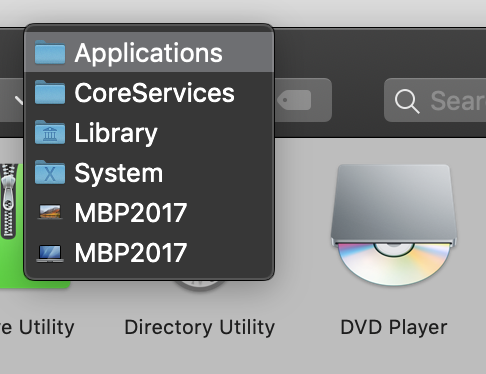Click the DVD Player name label
Screen dimensions: 486x374
[394, 327]
